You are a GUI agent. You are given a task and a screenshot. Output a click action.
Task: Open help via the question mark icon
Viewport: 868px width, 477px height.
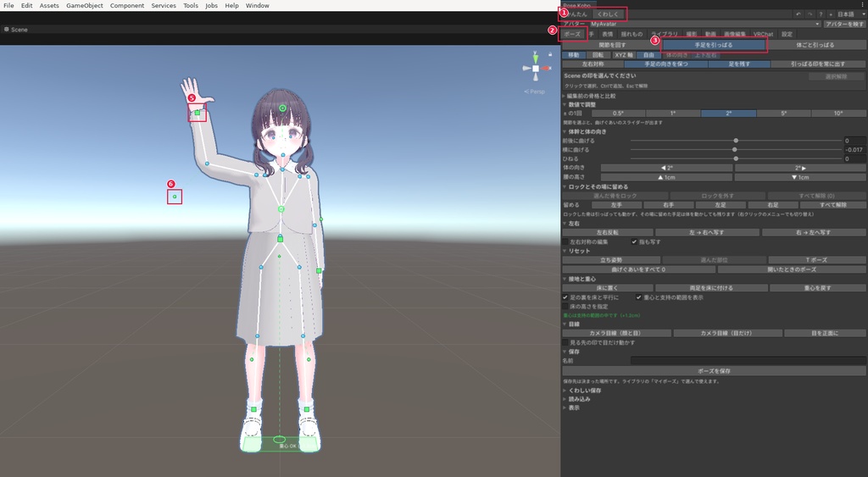[821, 14]
